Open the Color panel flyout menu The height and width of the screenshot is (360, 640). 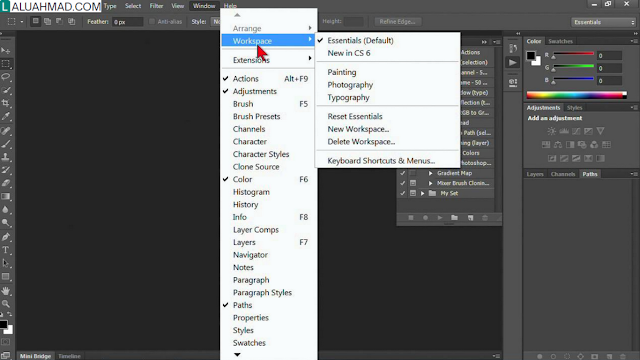(x=633, y=41)
